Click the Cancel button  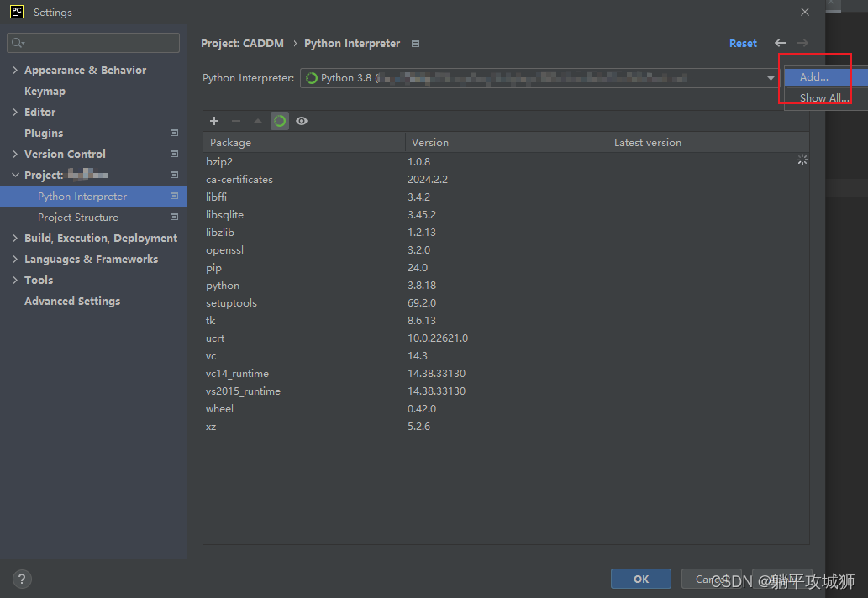(x=712, y=579)
